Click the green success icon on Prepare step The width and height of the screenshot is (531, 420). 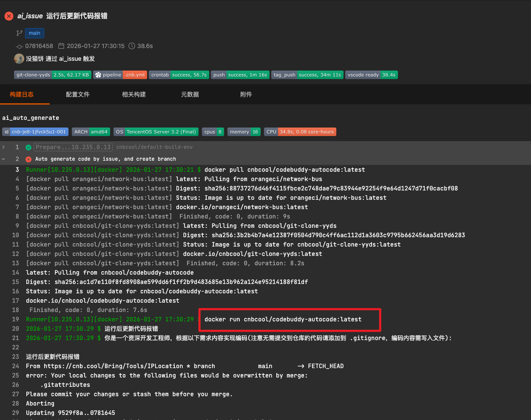tap(28, 148)
